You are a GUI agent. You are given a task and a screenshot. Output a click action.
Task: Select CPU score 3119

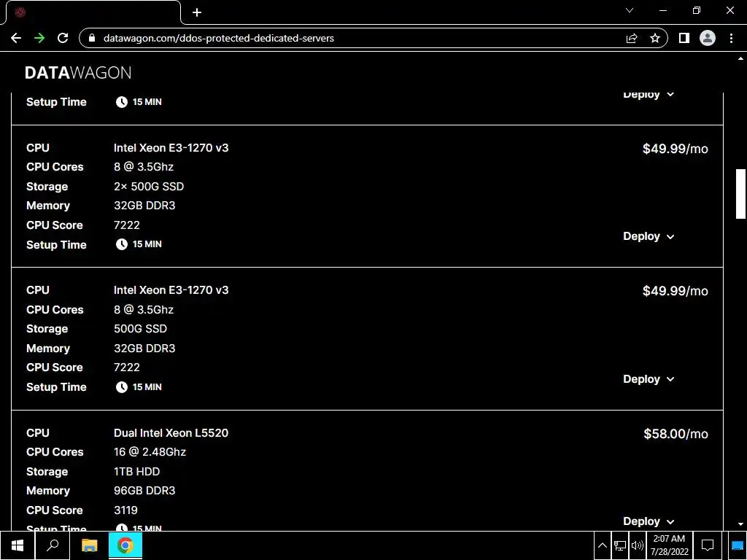(125, 510)
